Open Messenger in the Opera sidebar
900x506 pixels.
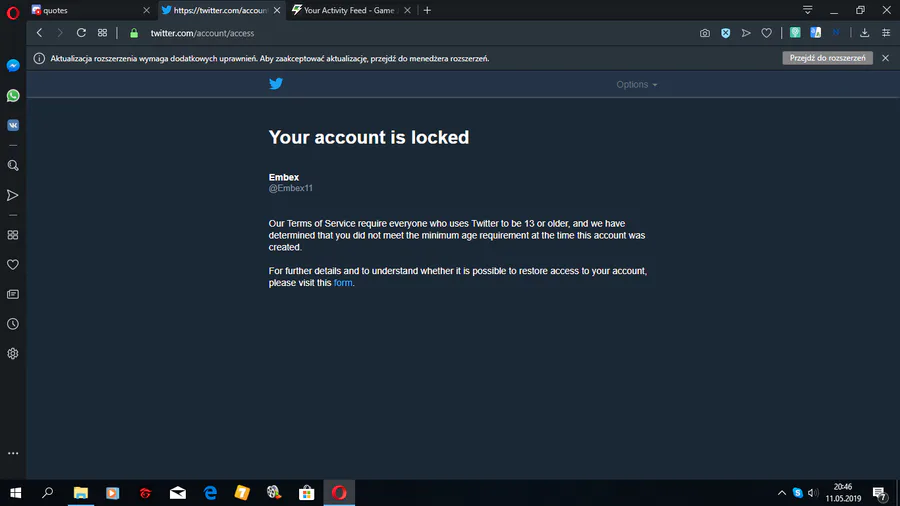click(x=13, y=65)
